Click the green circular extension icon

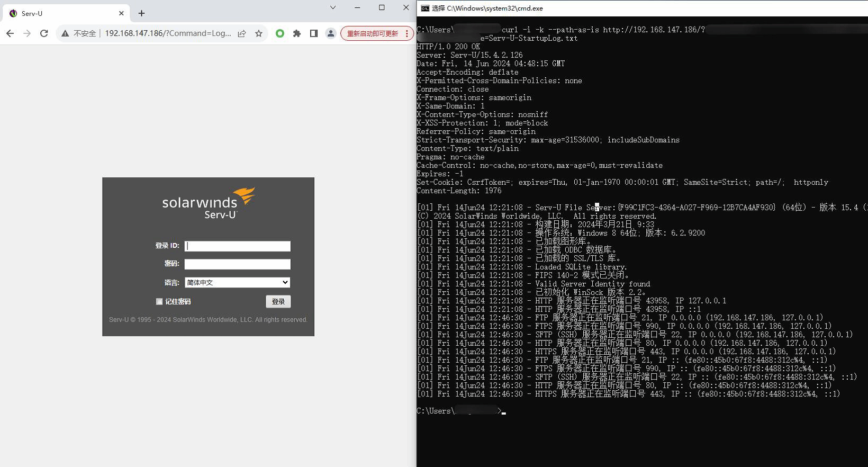tap(280, 33)
